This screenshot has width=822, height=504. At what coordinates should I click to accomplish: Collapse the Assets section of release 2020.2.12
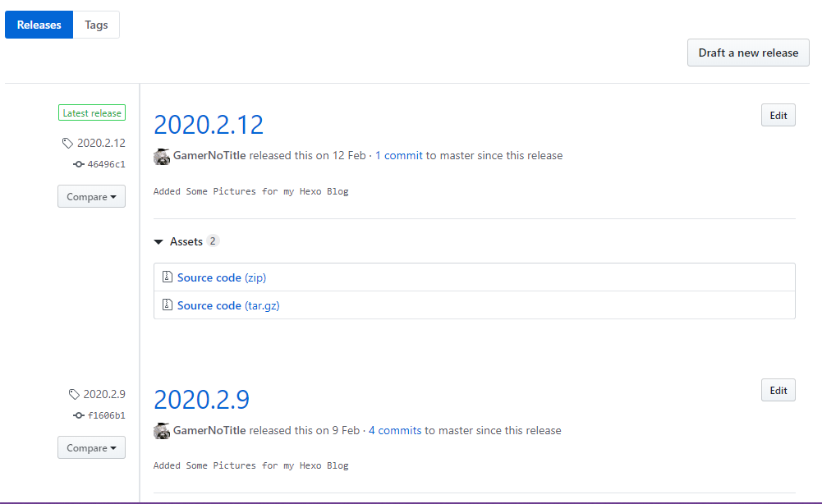point(158,241)
